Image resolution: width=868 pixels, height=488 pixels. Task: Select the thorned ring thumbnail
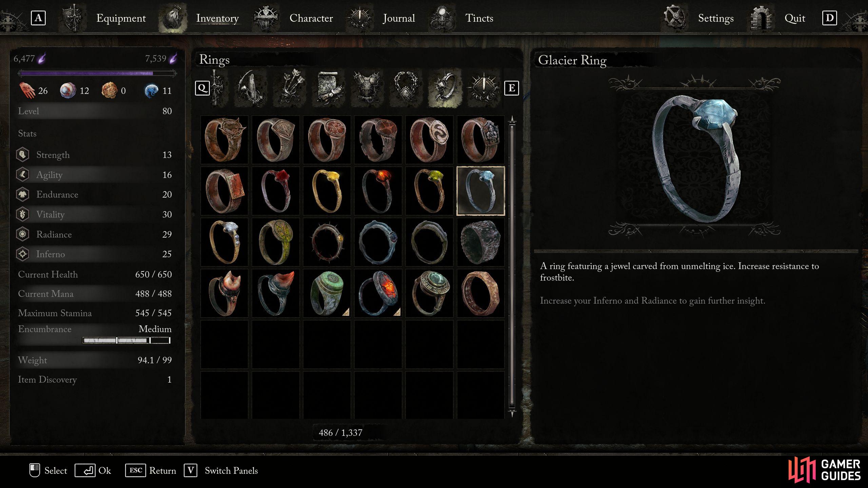(x=327, y=242)
